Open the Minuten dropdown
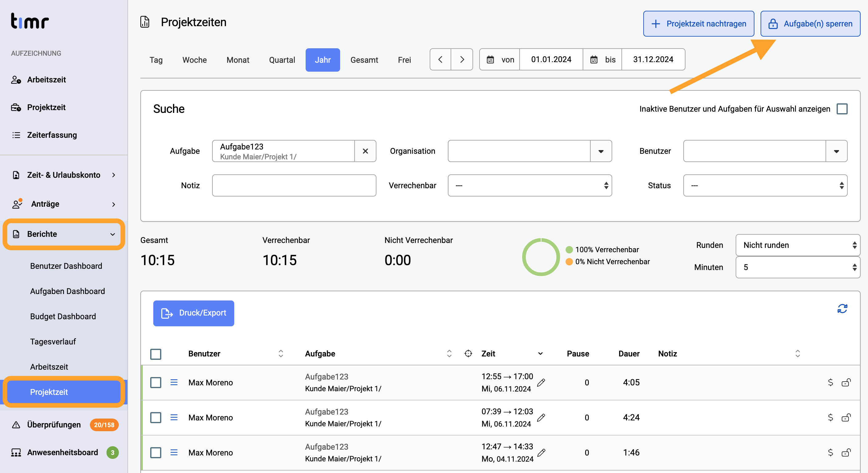The image size is (868, 473). 798,267
